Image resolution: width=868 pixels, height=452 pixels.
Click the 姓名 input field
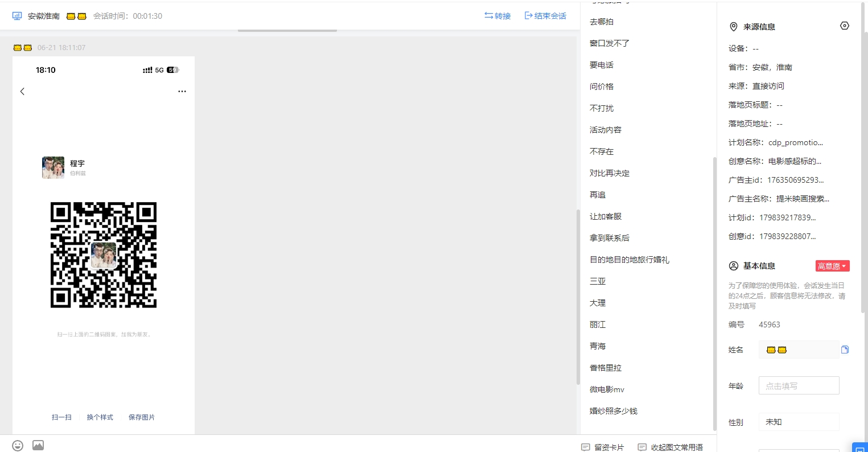point(799,350)
